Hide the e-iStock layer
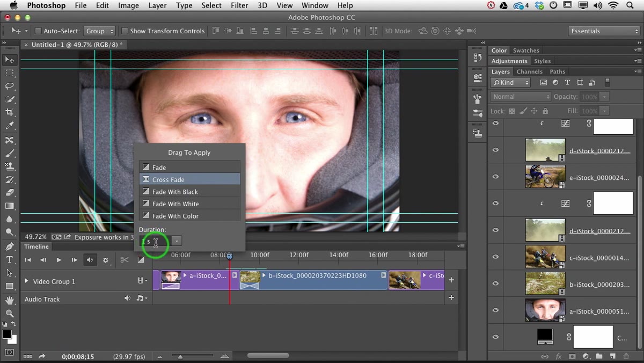 pyautogui.click(x=495, y=177)
